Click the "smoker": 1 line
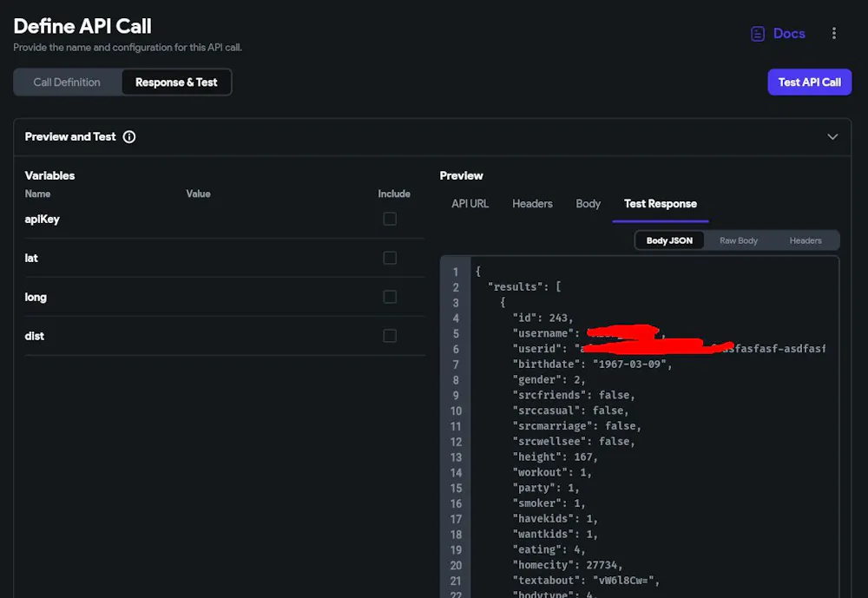868x598 pixels. (549, 503)
